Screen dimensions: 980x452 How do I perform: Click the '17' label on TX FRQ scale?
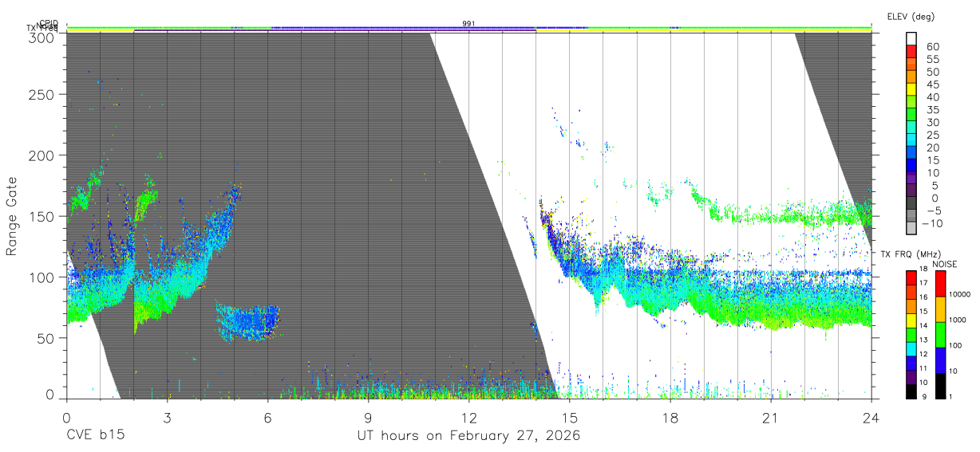(x=924, y=285)
